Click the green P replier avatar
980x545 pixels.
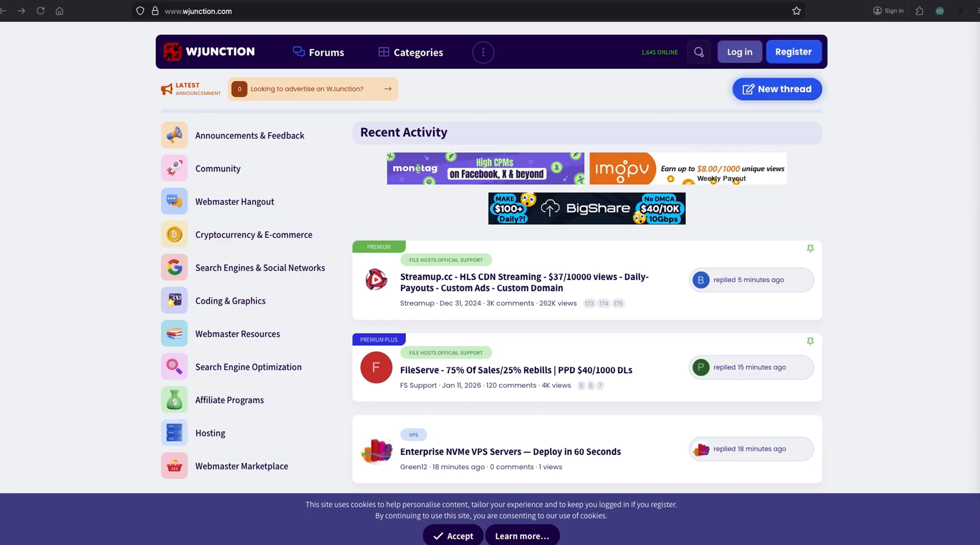pos(701,367)
